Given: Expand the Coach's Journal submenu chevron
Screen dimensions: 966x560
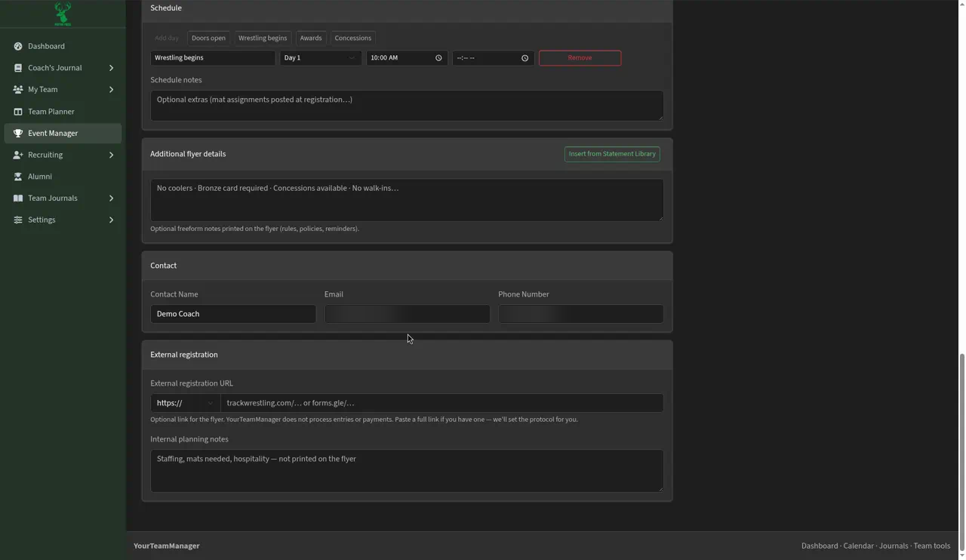Looking at the screenshot, I should [x=111, y=68].
